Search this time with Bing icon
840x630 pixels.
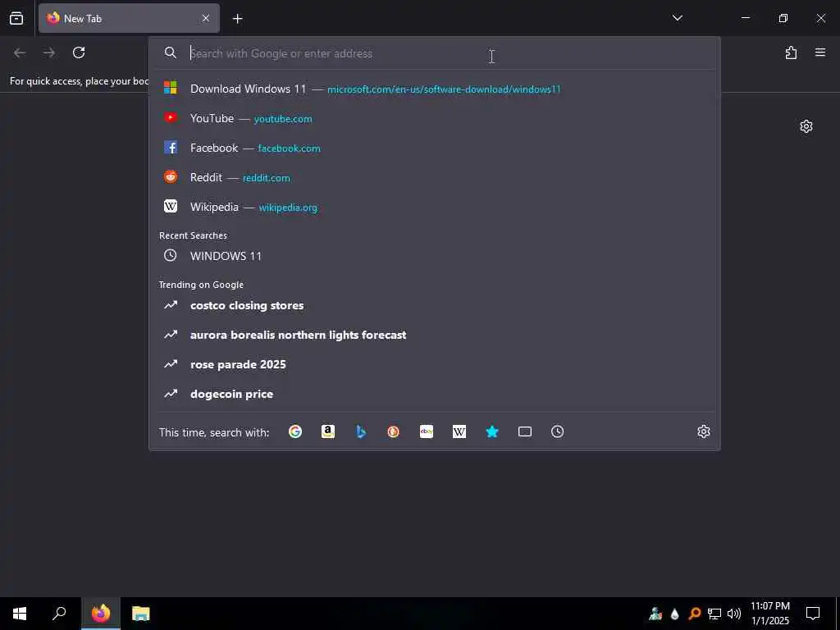pyautogui.click(x=361, y=431)
